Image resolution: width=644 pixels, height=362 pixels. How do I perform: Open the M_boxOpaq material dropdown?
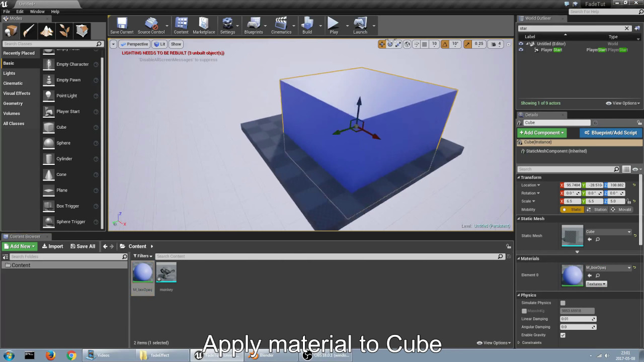coord(608,267)
